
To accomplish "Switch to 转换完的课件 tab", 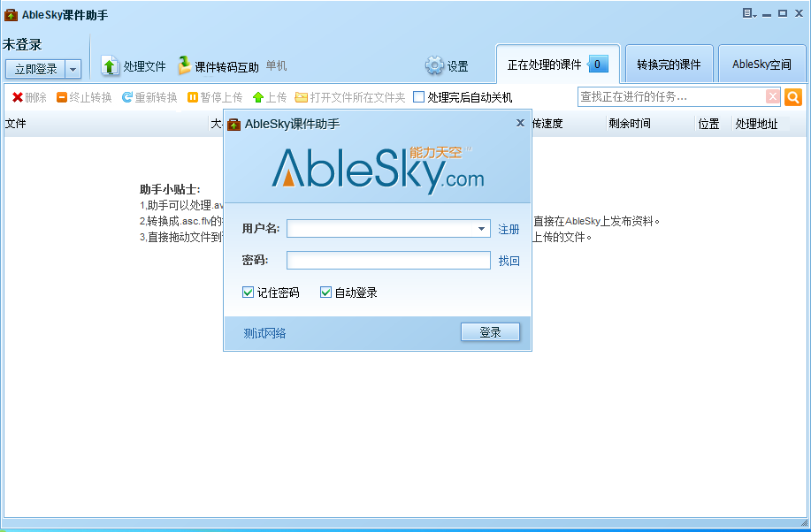I will click(669, 65).
